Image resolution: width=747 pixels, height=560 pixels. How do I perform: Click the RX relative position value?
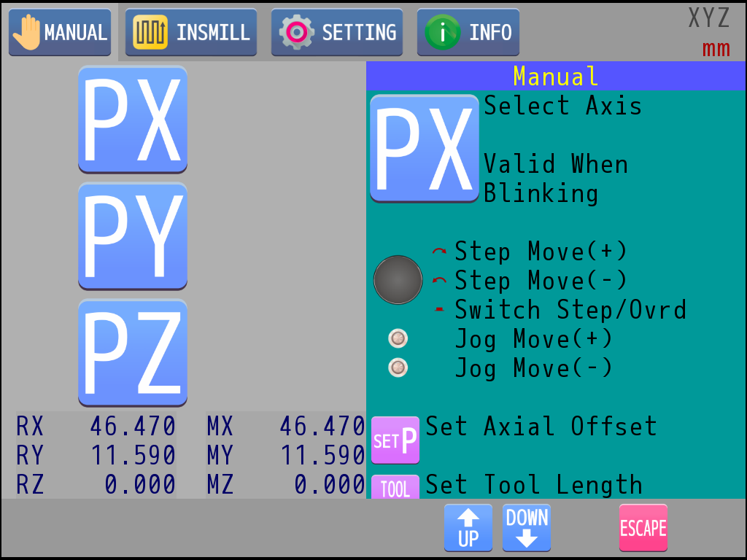(133, 426)
